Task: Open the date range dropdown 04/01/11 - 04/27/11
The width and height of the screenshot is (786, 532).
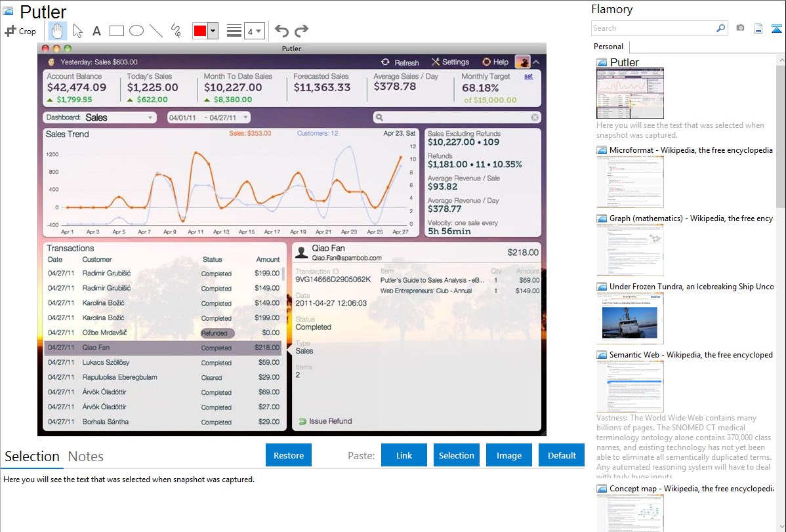Action: coord(209,117)
